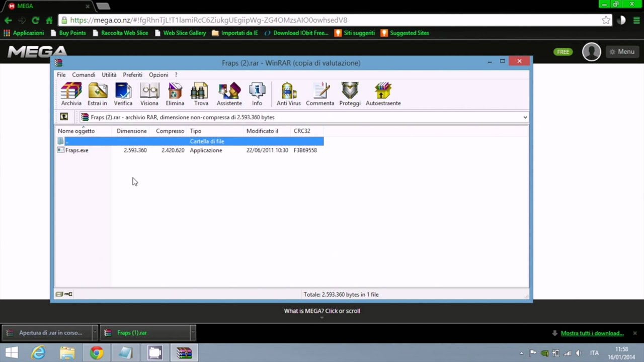Open the Importati da IE bookmarks folder
The image size is (644, 362).
coord(235,33)
